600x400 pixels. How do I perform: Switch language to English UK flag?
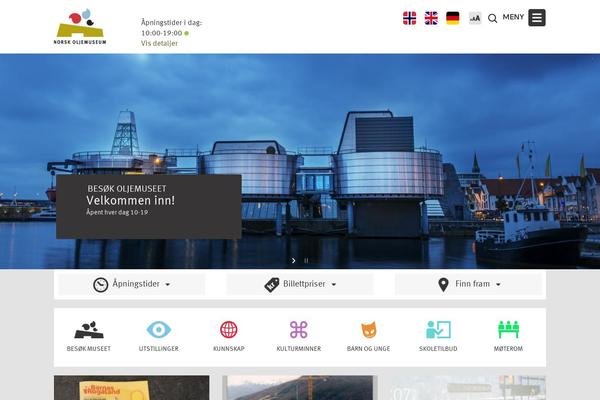coord(431,18)
